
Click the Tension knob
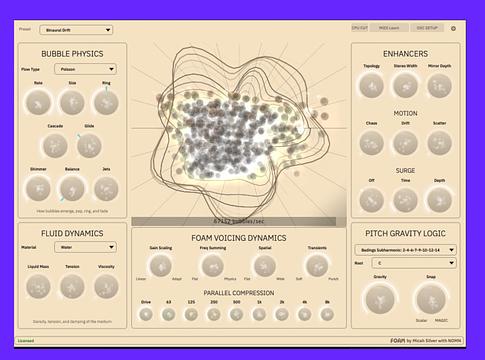tap(72, 286)
